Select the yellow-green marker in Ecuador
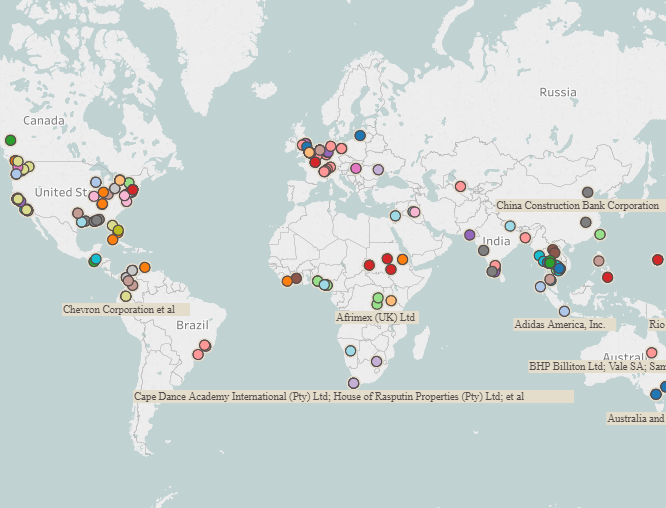This screenshot has width=666, height=508. pos(125,296)
